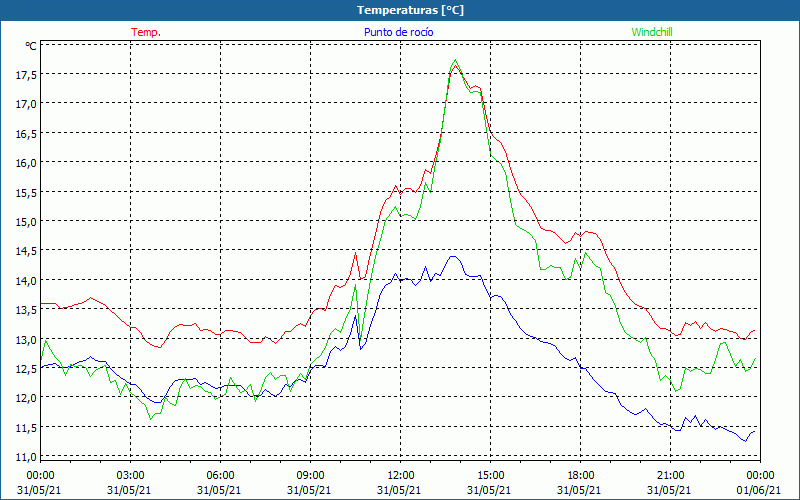Click the 14,0 y-axis value
Viewport: 800px width, 500px height.
pyautogui.click(x=27, y=281)
